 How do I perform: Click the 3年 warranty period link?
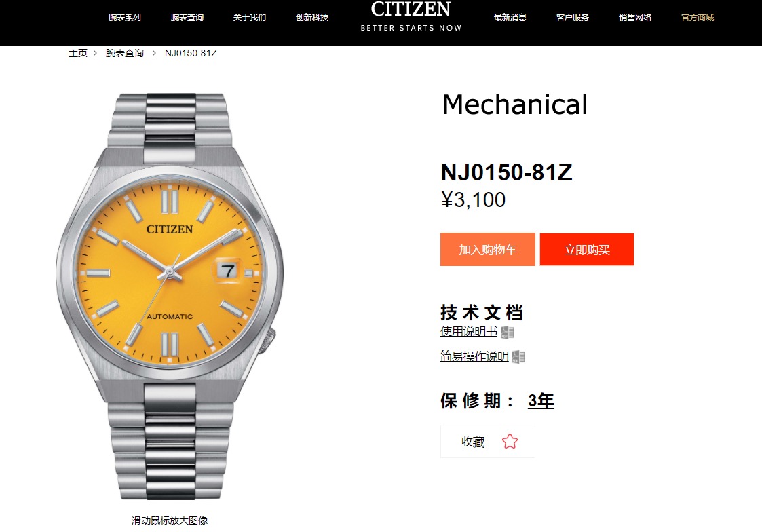click(541, 401)
